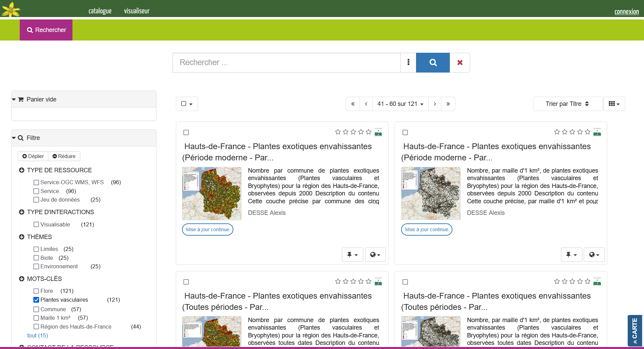The image size is (644, 349).
Task: Click the shopping cart icon in Panier vide
Action: pos(21,99)
